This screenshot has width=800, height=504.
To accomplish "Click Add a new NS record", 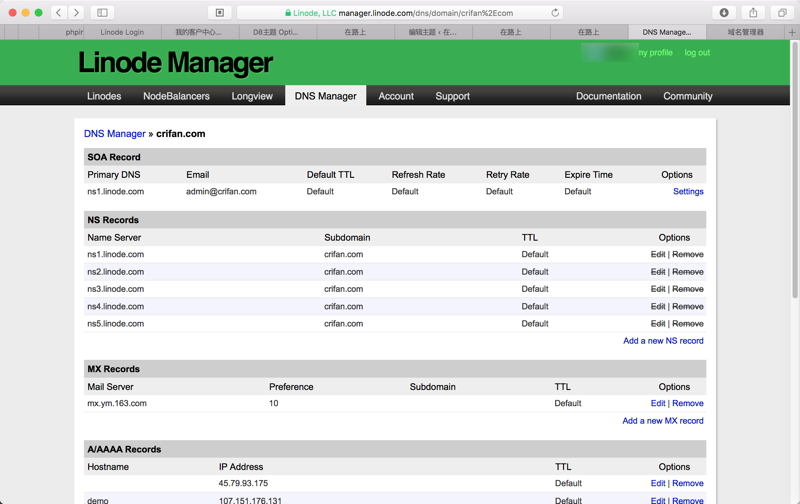I will tap(663, 341).
